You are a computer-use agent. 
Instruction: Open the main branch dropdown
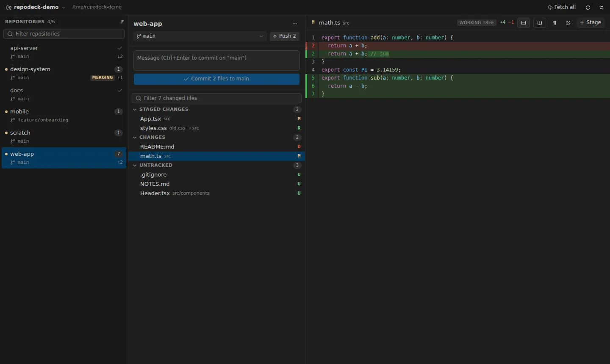pos(200,36)
